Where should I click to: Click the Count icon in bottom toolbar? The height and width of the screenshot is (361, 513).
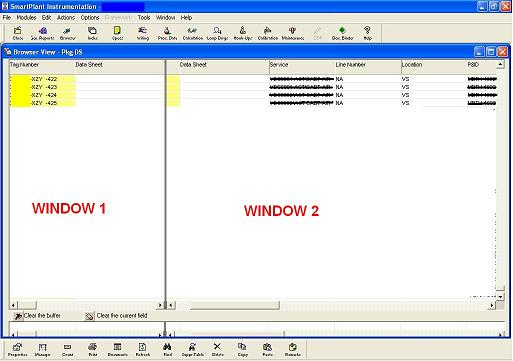click(67, 350)
